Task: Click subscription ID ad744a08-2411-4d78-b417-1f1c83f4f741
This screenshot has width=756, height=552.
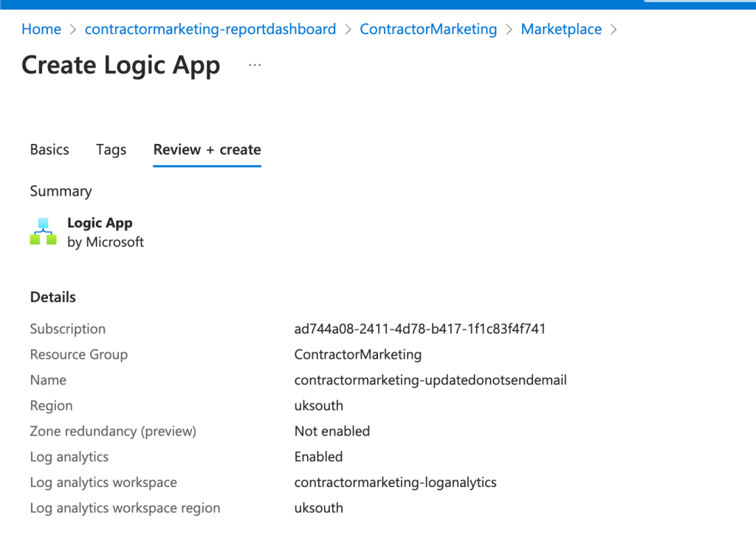Action: tap(420, 329)
